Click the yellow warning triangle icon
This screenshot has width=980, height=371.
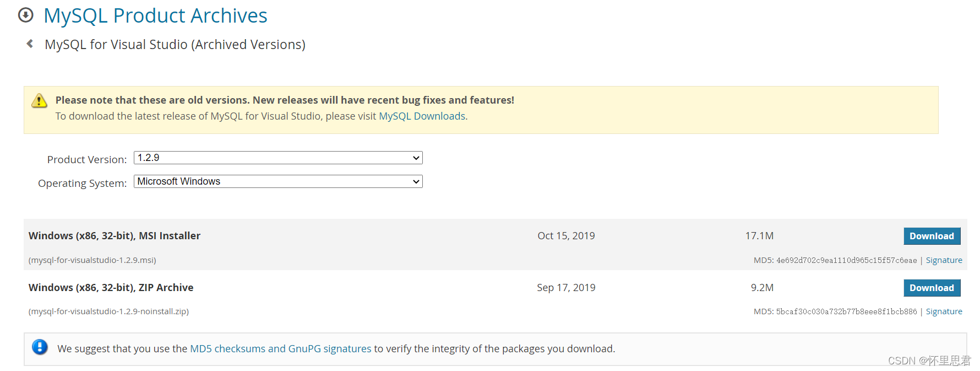[39, 101]
